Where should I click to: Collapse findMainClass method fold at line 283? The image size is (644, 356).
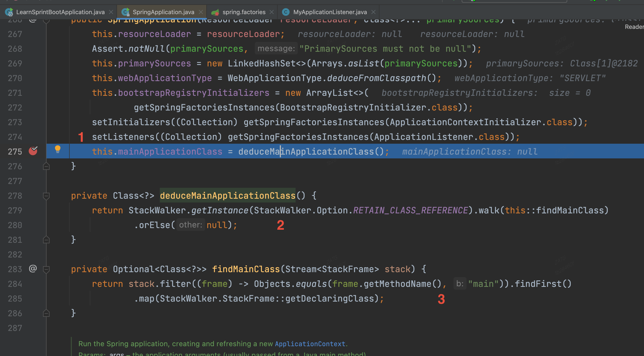point(46,269)
